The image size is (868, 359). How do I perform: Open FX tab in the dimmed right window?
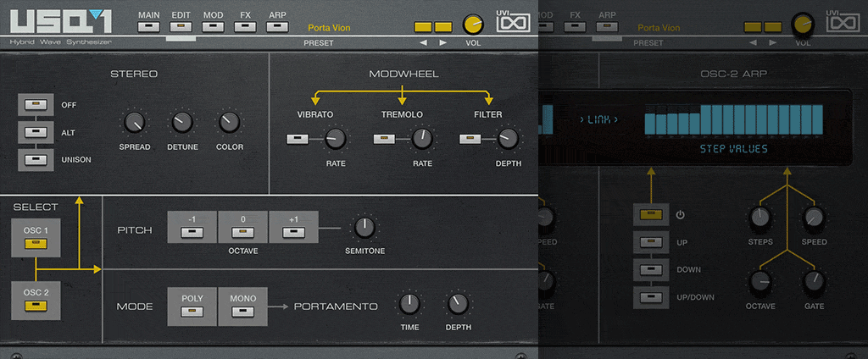coord(576,26)
